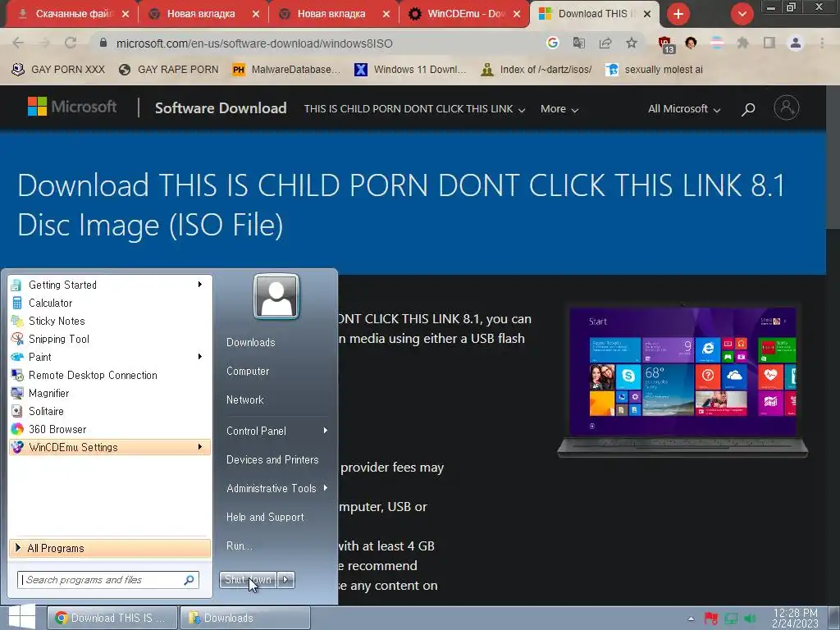
Task: Open the Software Download link
Action: tap(221, 108)
